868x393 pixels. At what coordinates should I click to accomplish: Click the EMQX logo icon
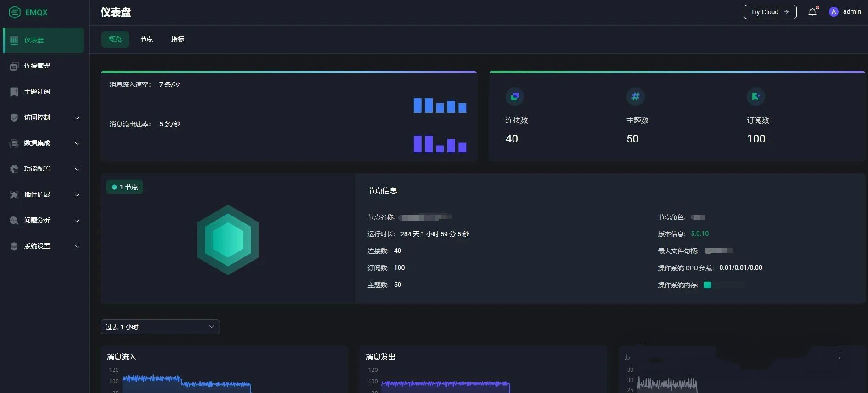[15, 12]
